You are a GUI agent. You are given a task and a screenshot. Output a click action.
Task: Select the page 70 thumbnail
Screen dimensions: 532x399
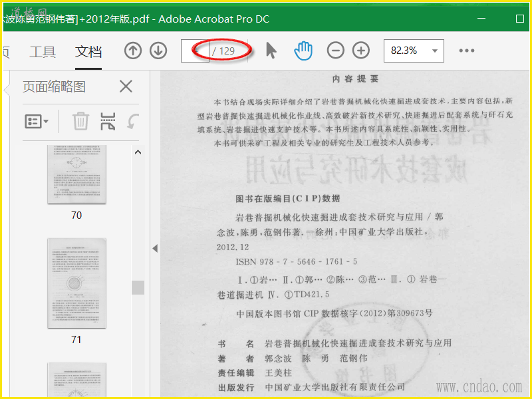click(x=76, y=174)
